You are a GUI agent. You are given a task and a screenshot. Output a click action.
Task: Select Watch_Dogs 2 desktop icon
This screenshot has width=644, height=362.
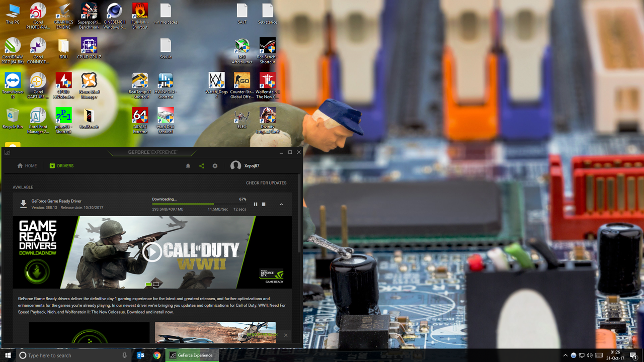216,85
